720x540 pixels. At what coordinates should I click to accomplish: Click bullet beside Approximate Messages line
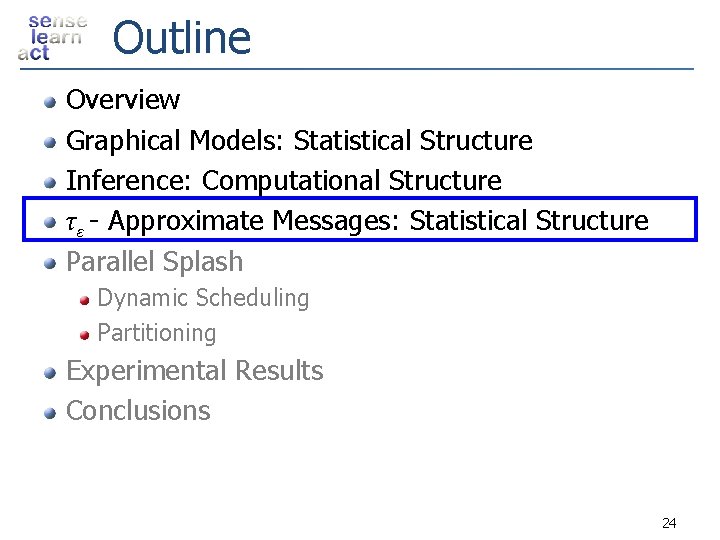(49, 221)
